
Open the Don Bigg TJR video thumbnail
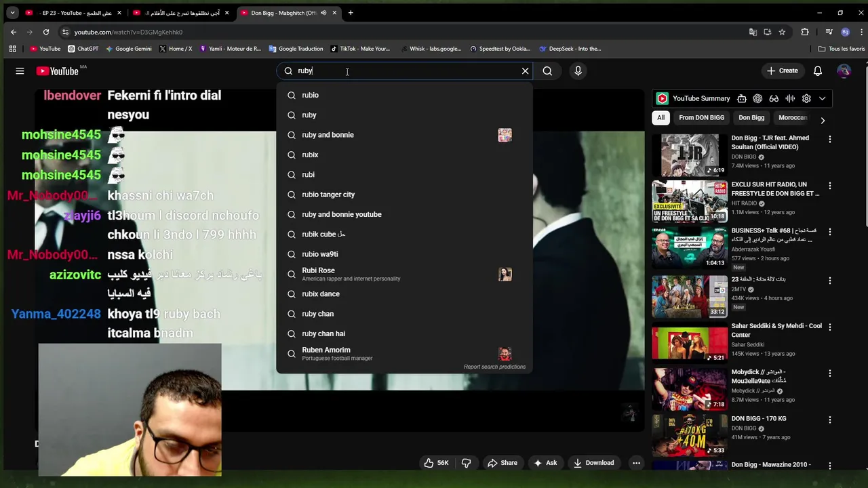(x=690, y=155)
